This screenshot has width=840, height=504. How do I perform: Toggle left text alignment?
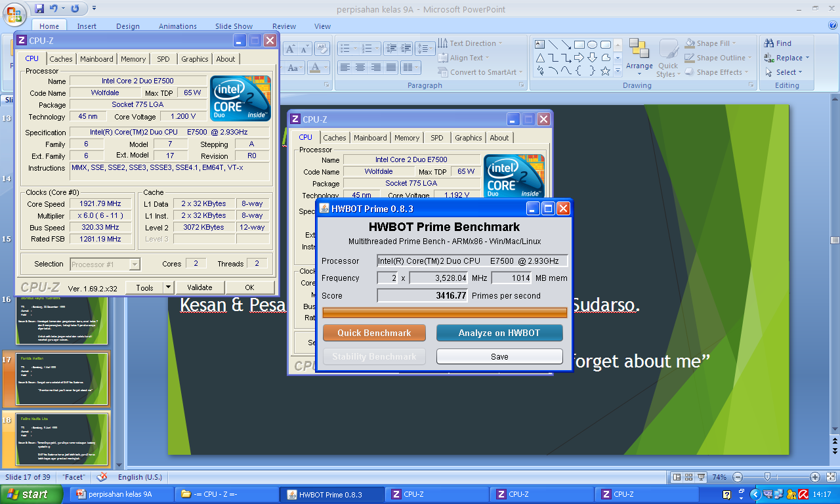pyautogui.click(x=345, y=68)
